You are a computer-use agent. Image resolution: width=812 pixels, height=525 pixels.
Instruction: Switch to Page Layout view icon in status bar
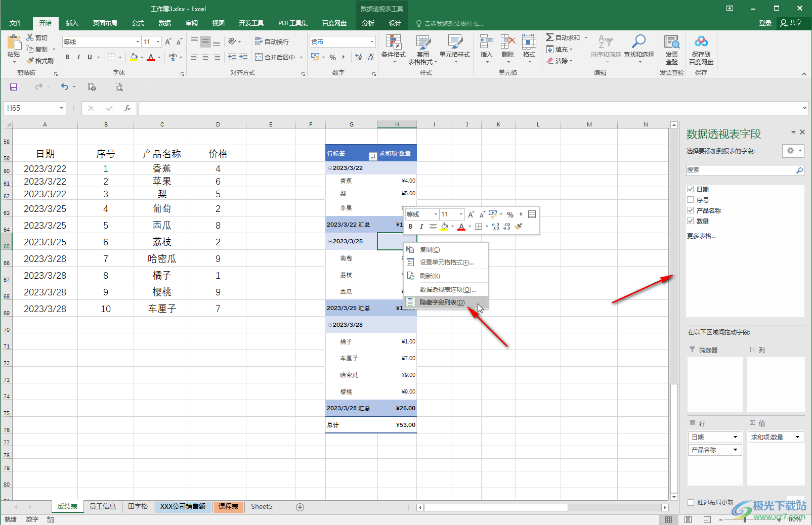[x=688, y=519]
